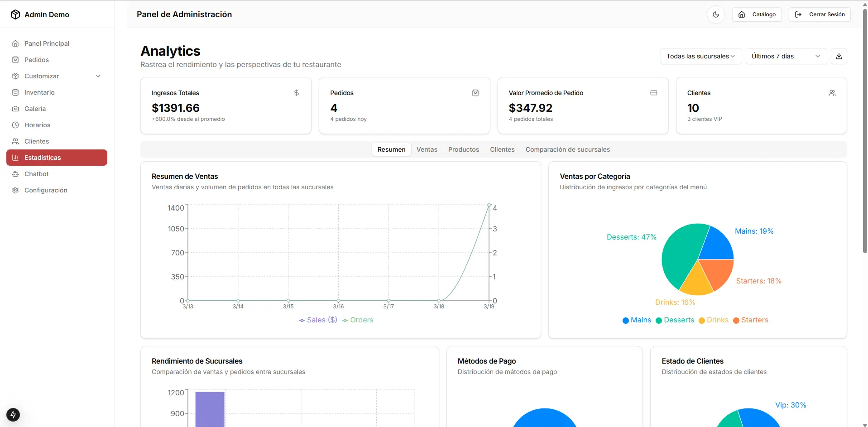Image resolution: width=868 pixels, height=427 pixels.
Task: Click the credit card icon in Valor Promedio card
Action: point(653,93)
